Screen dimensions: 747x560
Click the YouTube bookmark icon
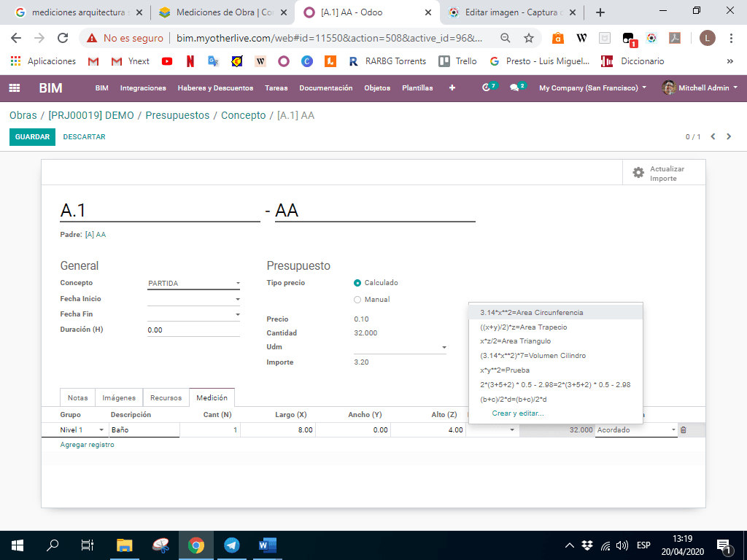click(167, 61)
